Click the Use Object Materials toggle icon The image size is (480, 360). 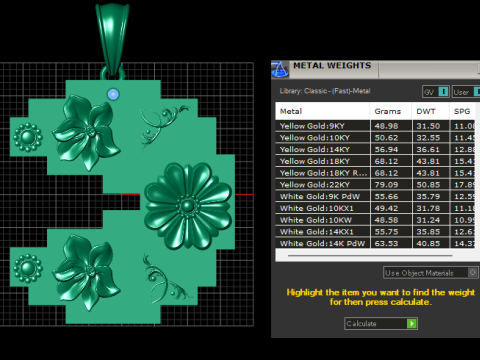tap(472, 273)
